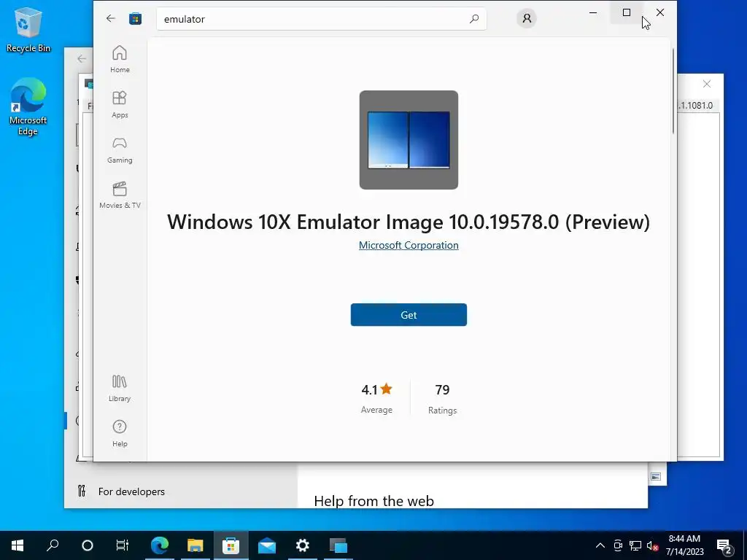Viewport: 747px width, 560px height.
Task: Open Gaming section in Store sidebar
Action: coord(120,149)
